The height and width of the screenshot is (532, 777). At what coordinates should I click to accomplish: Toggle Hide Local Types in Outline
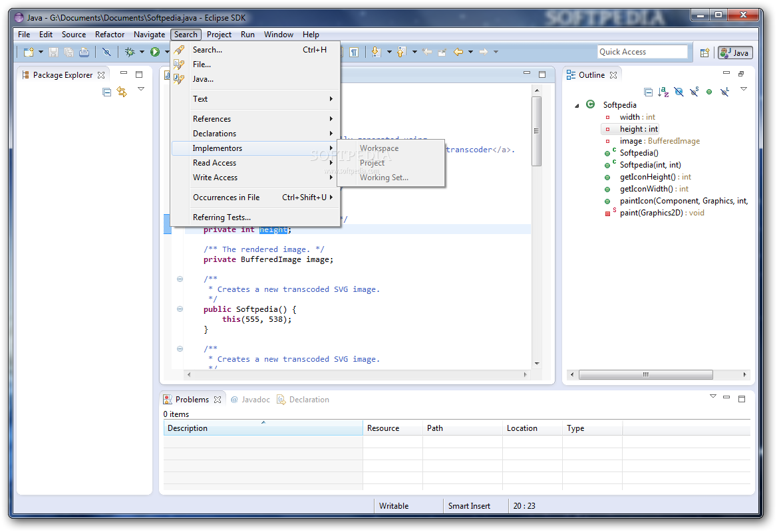(724, 92)
